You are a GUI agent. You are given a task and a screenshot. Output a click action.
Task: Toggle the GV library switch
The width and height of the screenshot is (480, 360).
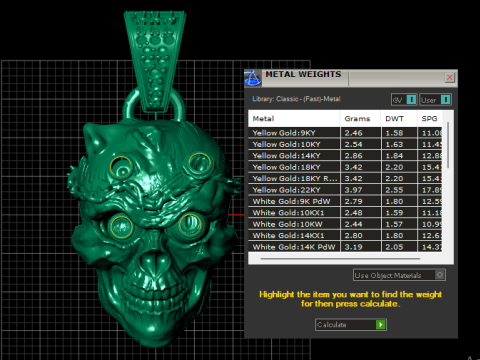point(404,100)
